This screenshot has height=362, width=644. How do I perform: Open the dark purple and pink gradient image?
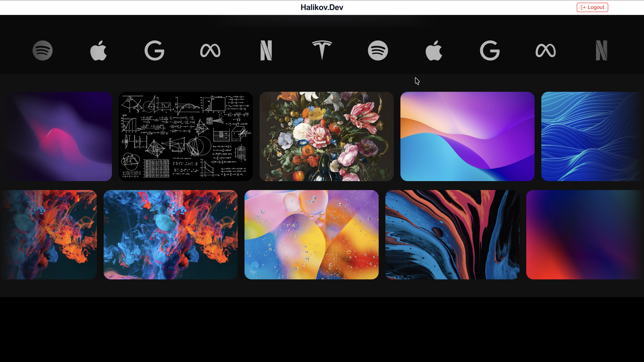pyautogui.click(x=56, y=136)
